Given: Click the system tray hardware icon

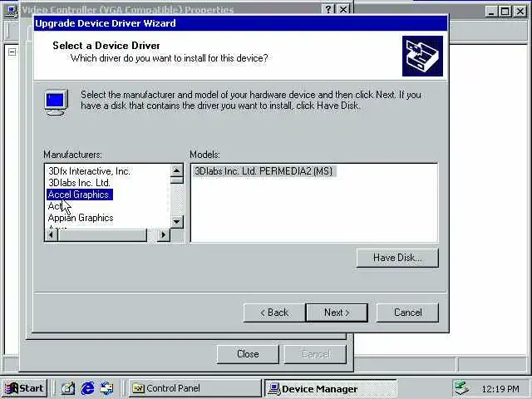Looking at the screenshot, I should 461,388.
